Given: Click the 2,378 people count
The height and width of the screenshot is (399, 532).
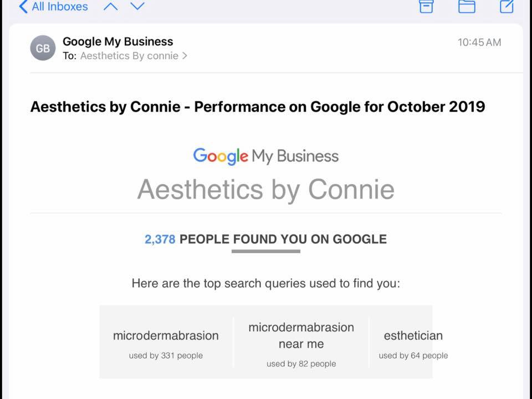Looking at the screenshot, I should [x=160, y=239].
